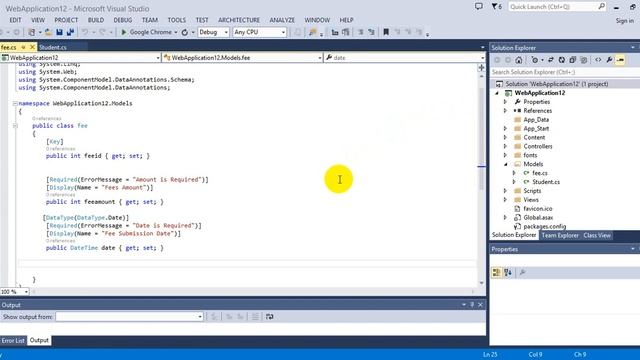
Task: Collapse the fee class code block
Action: click(15, 126)
